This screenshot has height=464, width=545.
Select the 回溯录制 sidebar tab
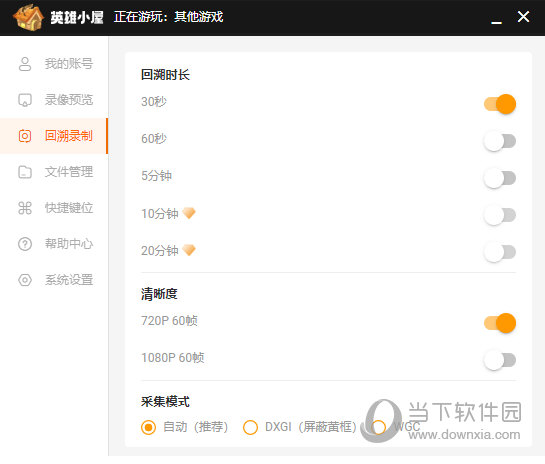(54, 136)
